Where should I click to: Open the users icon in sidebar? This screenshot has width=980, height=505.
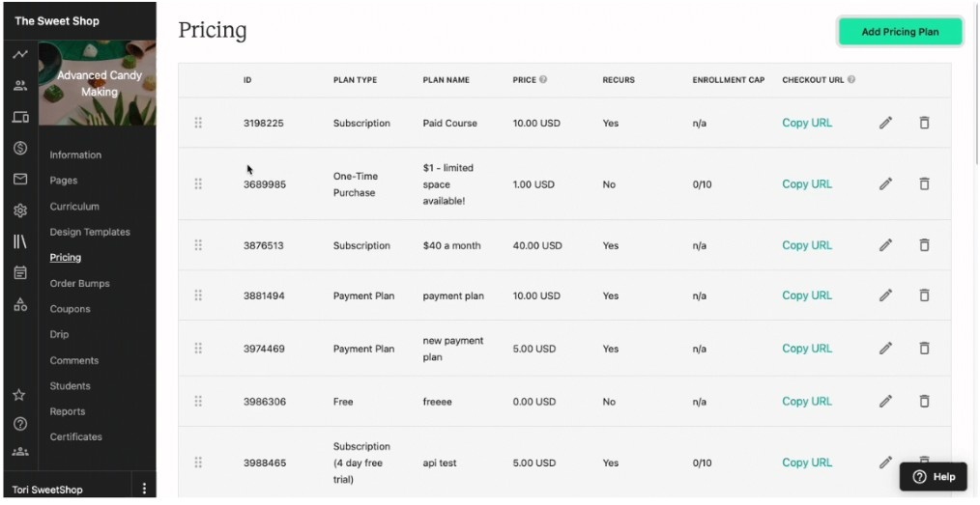(x=20, y=86)
